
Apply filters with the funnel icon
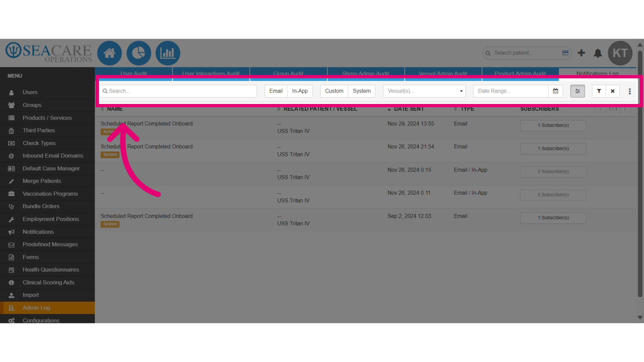(x=599, y=91)
